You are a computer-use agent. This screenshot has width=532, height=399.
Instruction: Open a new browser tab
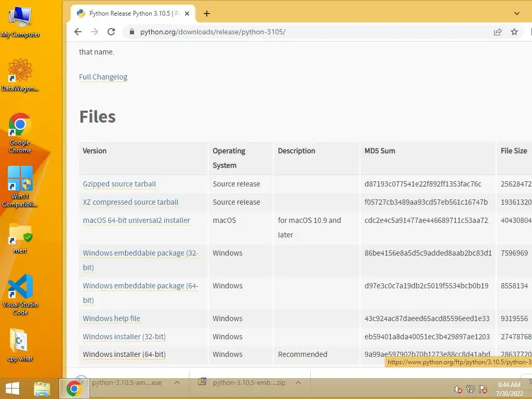tap(207, 14)
